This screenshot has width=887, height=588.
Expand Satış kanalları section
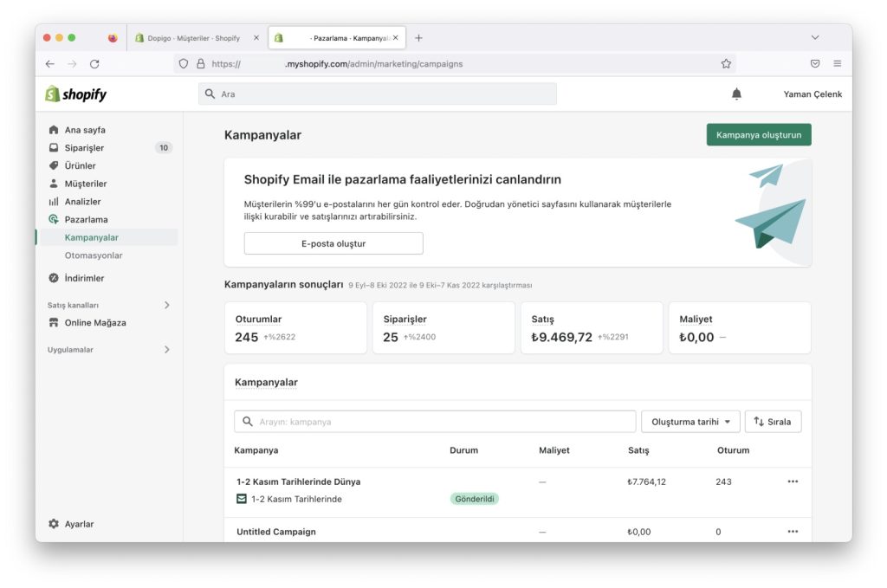167,305
